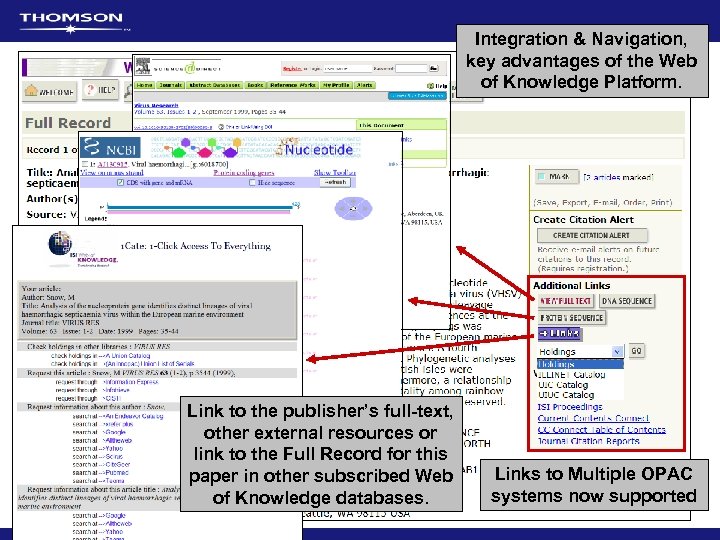The height and width of the screenshot is (540, 720).
Task: Search at CiteSeer link
Action: [117, 465]
